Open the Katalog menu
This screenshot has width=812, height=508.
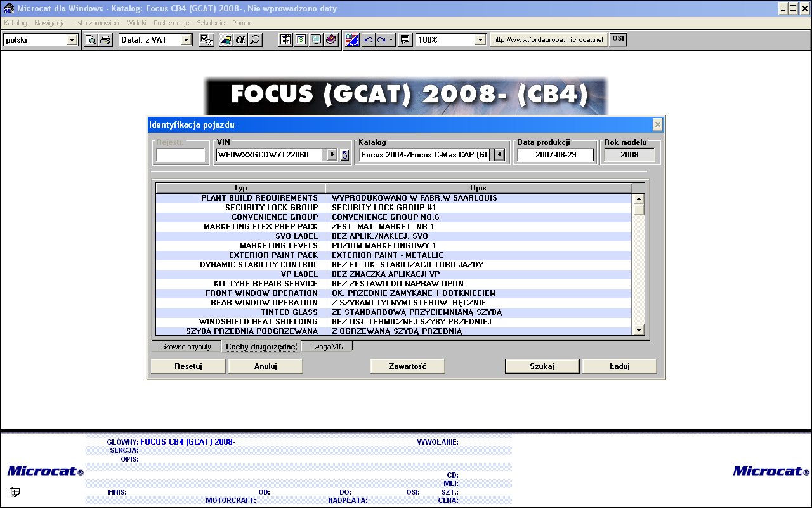point(15,23)
